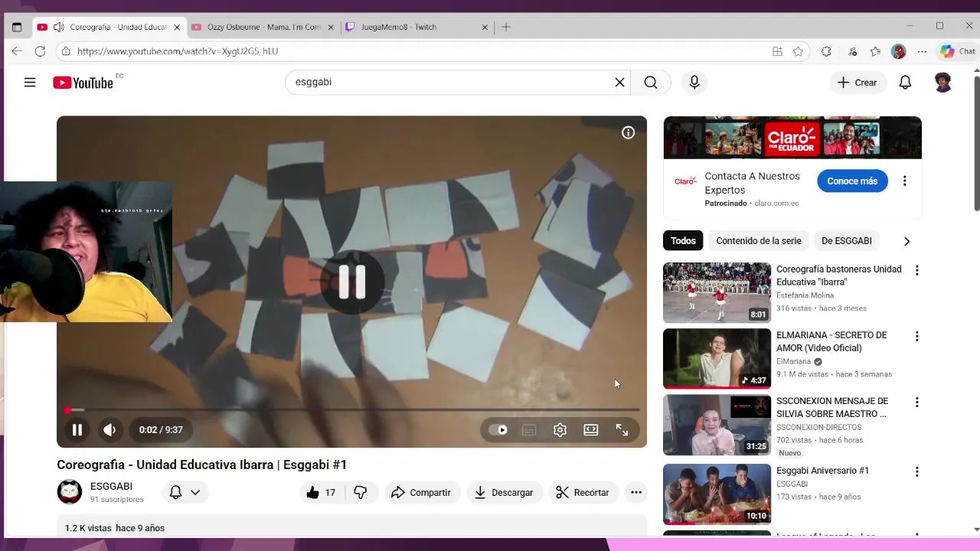Screen dimensions: 980x551
Task: Open Copilot Chat in the browser
Action: (x=958, y=51)
